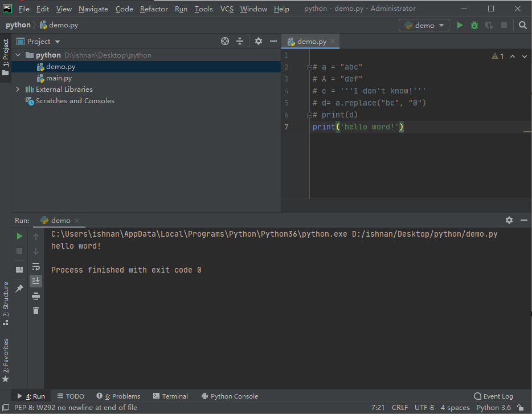Viewport: 532px width, 414px height.
Task: Collapse the python project folder
Action: tap(18, 55)
